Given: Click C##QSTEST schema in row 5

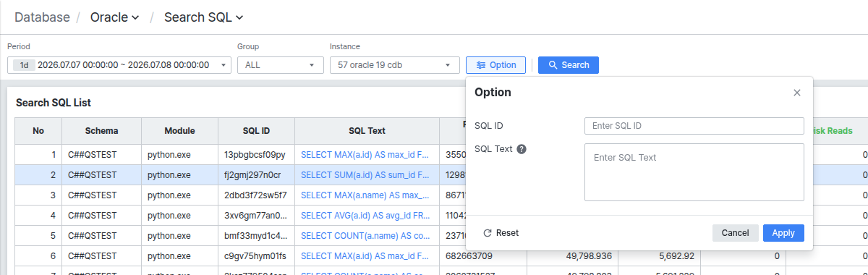Looking at the screenshot, I should tap(93, 236).
